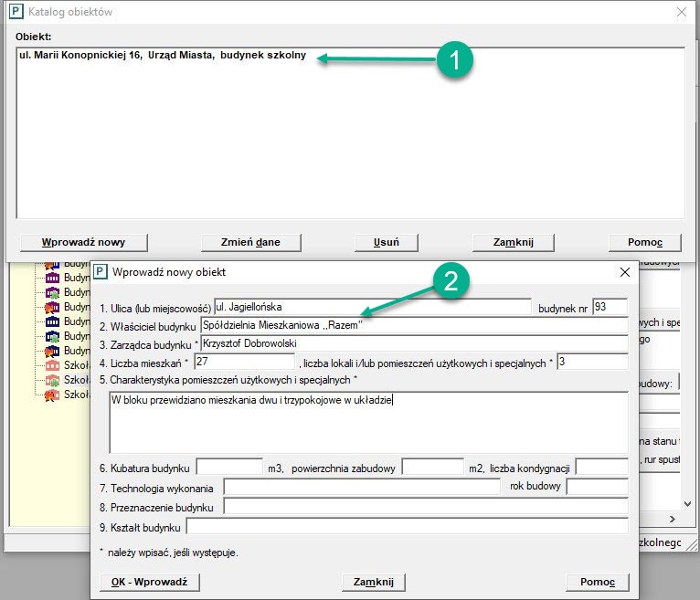The image size is (700, 600).
Task: Click the Właściciel budynku input field
Action: click(413, 325)
